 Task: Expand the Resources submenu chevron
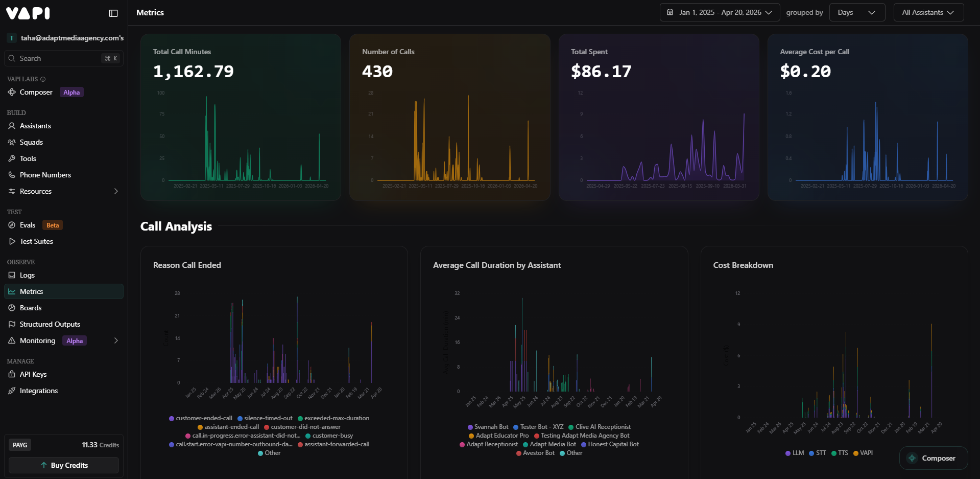pos(116,191)
